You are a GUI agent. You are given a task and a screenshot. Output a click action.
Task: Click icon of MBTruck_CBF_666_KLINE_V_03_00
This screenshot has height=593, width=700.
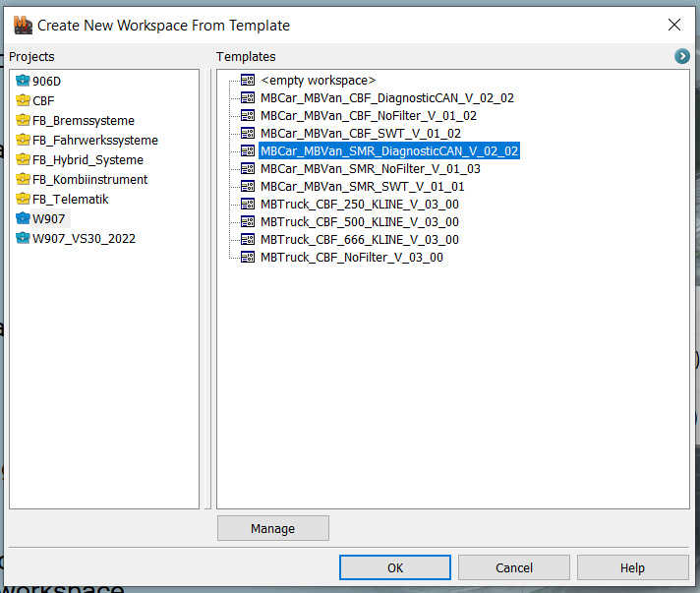click(x=248, y=239)
